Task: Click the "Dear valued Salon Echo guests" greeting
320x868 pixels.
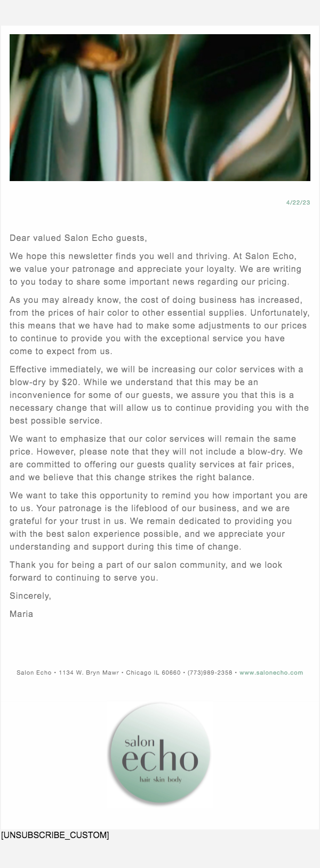Action: point(78,238)
